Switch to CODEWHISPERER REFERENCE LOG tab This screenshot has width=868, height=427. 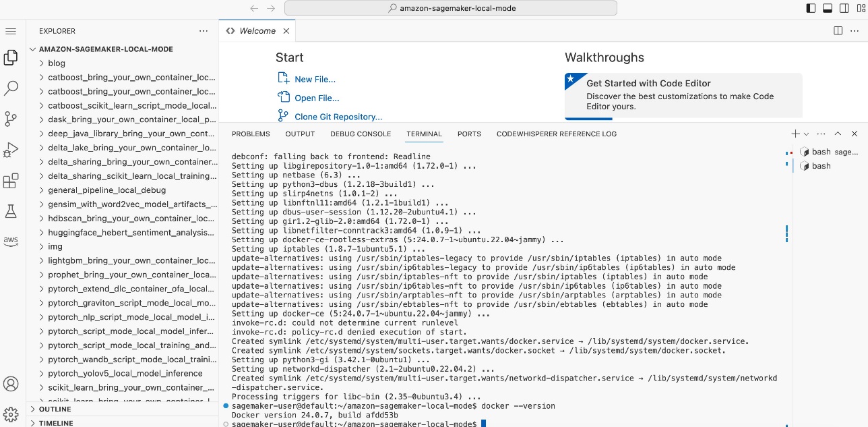coord(557,134)
